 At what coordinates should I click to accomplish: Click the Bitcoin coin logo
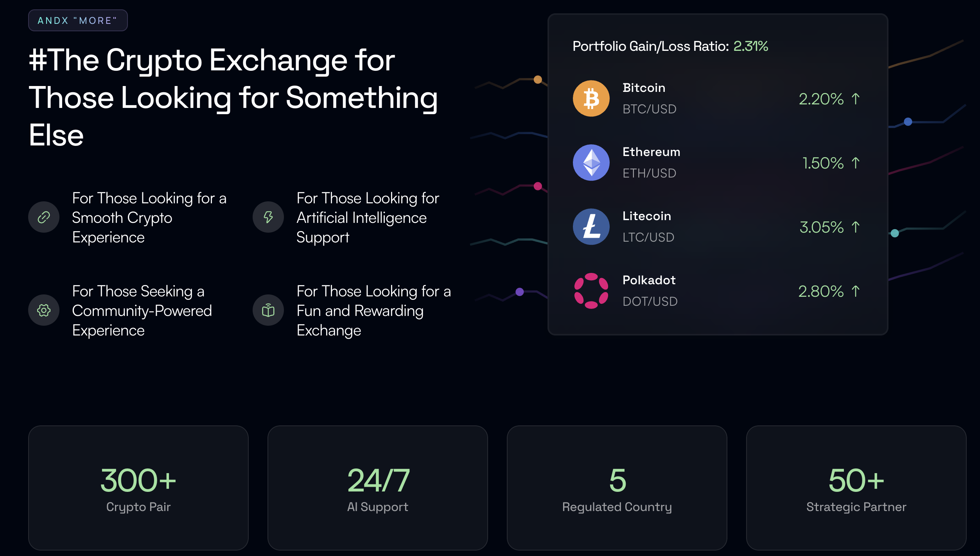[591, 99]
